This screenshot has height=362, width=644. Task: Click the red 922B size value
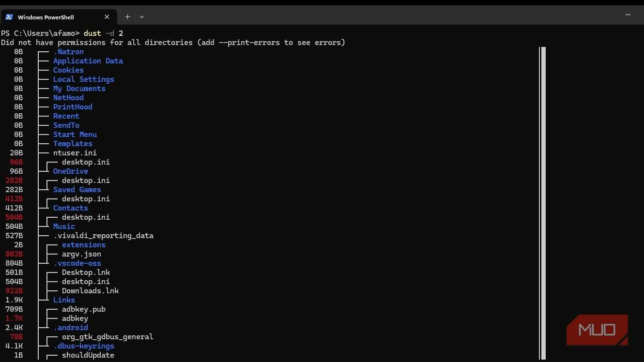(x=14, y=291)
